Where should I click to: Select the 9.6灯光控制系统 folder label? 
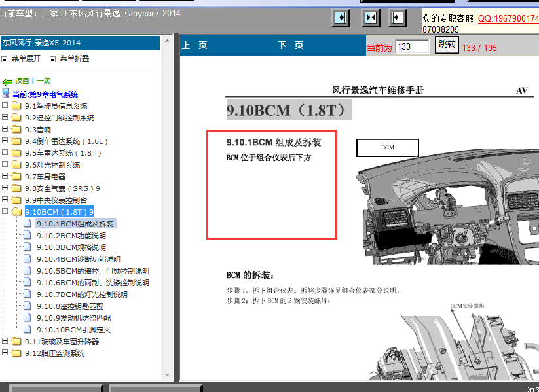[52, 165]
